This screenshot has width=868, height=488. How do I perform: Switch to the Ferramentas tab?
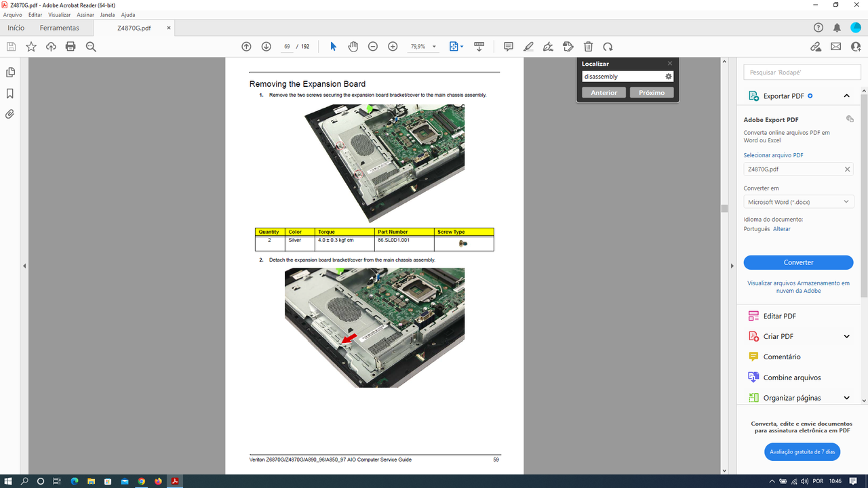tap(59, 28)
